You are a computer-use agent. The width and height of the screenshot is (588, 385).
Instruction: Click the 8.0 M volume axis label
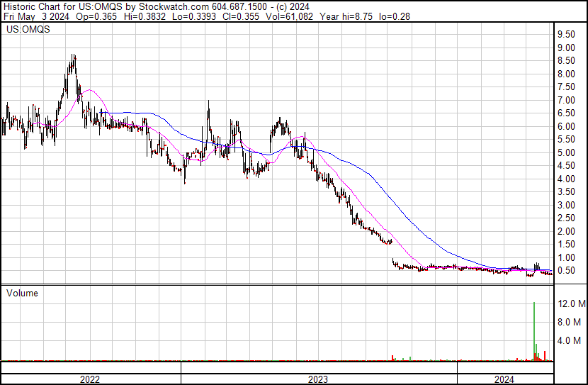569,322
